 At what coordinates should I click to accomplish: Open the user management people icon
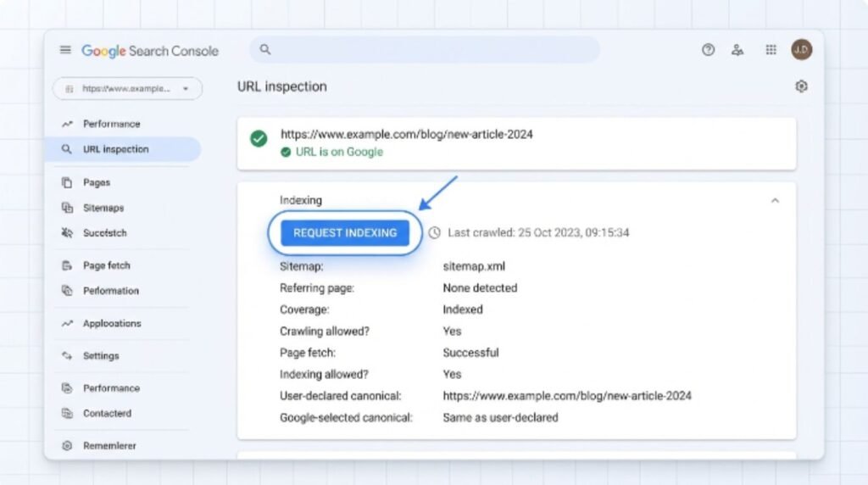pos(737,50)
